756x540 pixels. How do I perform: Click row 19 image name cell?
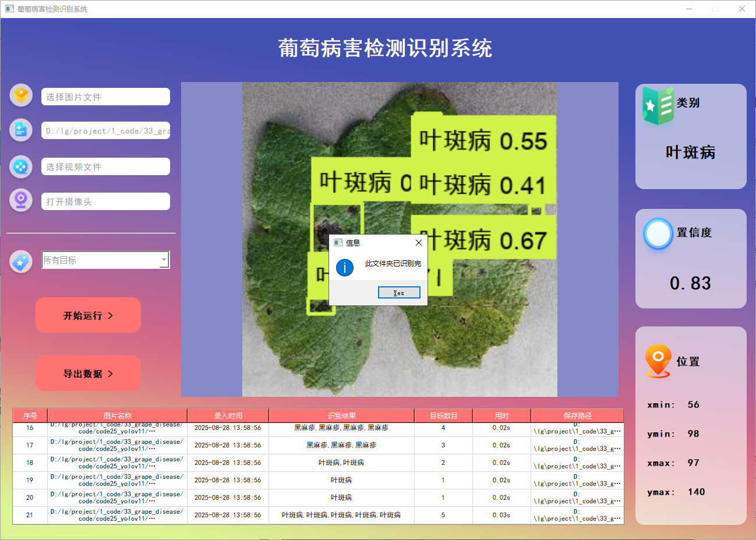117,480
